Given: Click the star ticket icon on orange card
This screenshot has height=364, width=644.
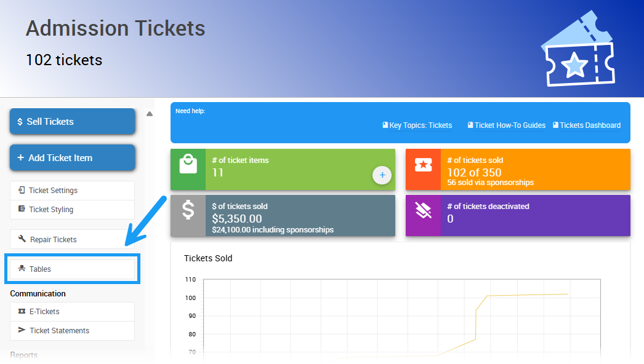Looking at the screenshot, I should (423, 164).
